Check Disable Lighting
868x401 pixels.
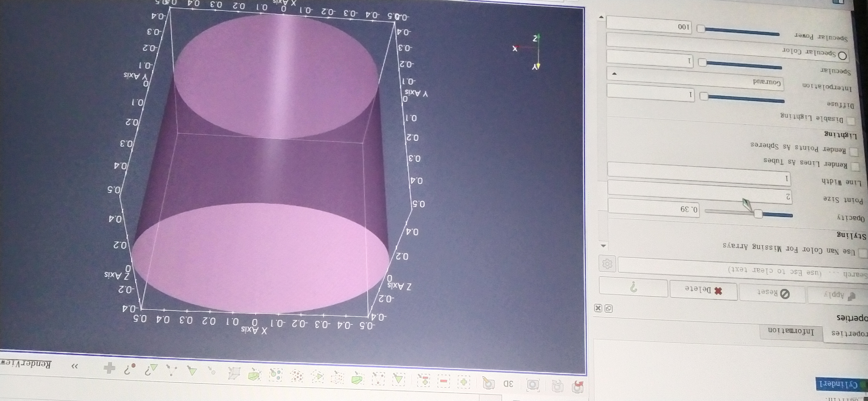coord(851,121)
